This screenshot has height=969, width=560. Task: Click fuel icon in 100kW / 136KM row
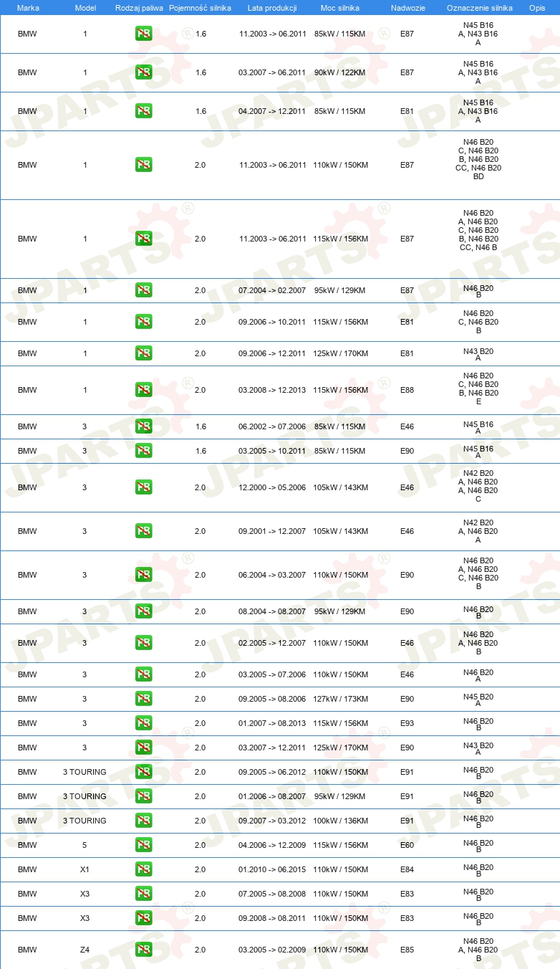point(144,821)
